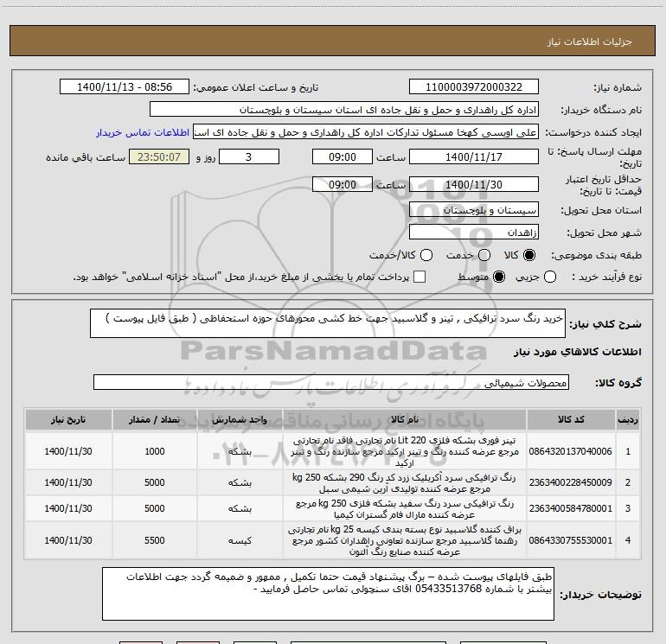Click the تعداد / مقدار column header
Viewport: 666px width, 644px height.
pos(154,419)
